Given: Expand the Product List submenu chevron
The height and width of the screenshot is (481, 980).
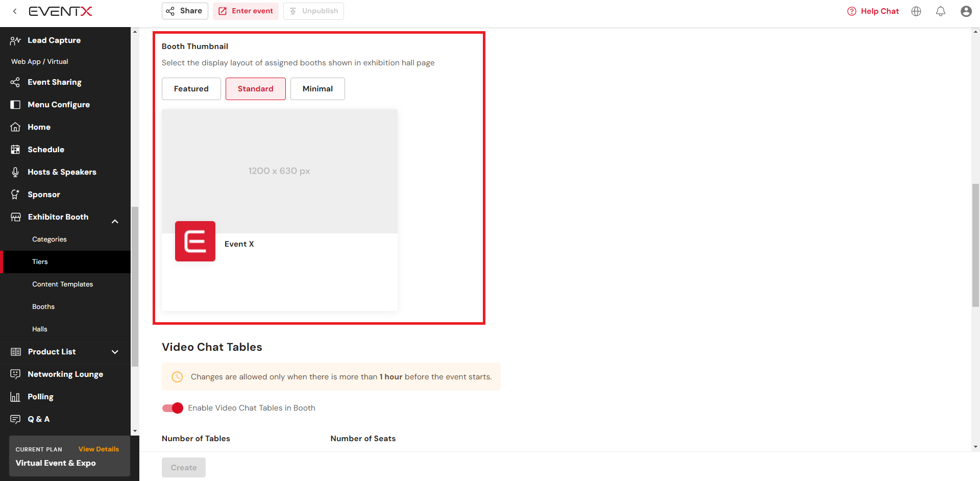Looking at the screenshot, I should coord(115,352).
